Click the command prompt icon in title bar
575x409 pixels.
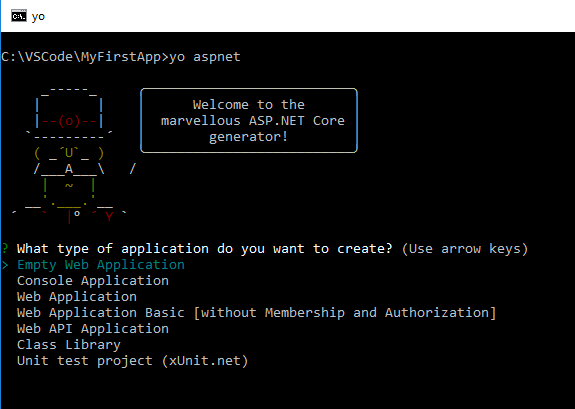19,17
